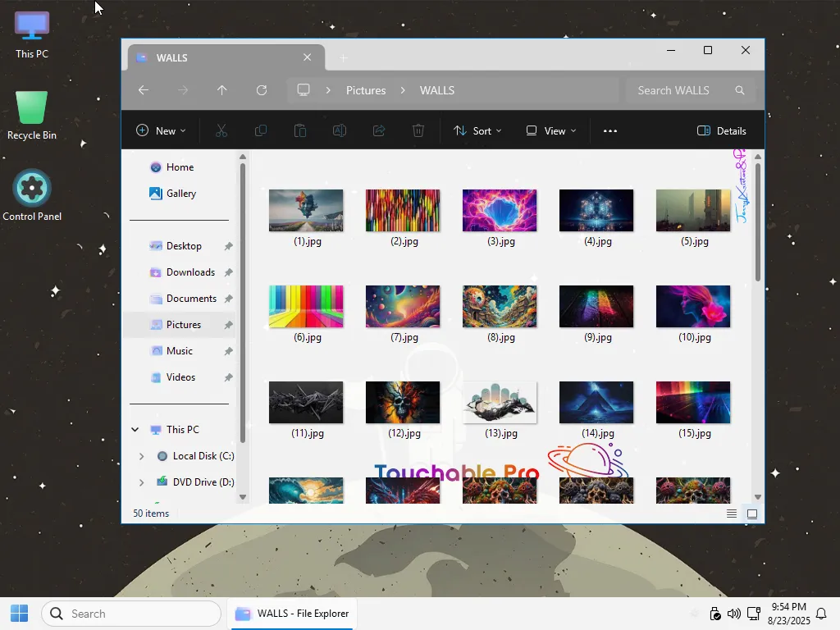The width and height of the screenshot is (840, 630).
Task: Open Control Panel desktop icon
Action: (32, 195)
